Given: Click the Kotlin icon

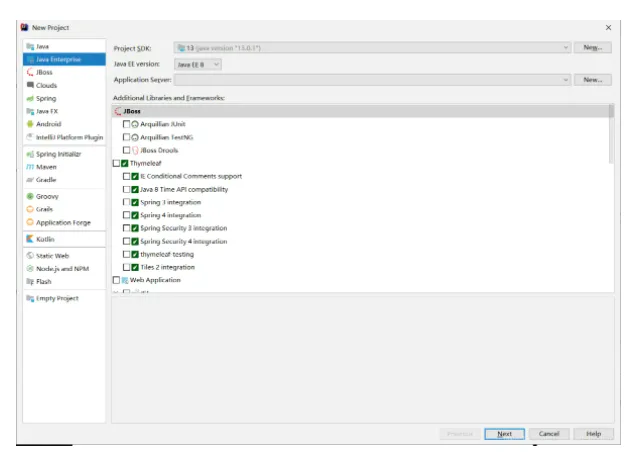Looking at the screenshot, I should coord(30,239).
